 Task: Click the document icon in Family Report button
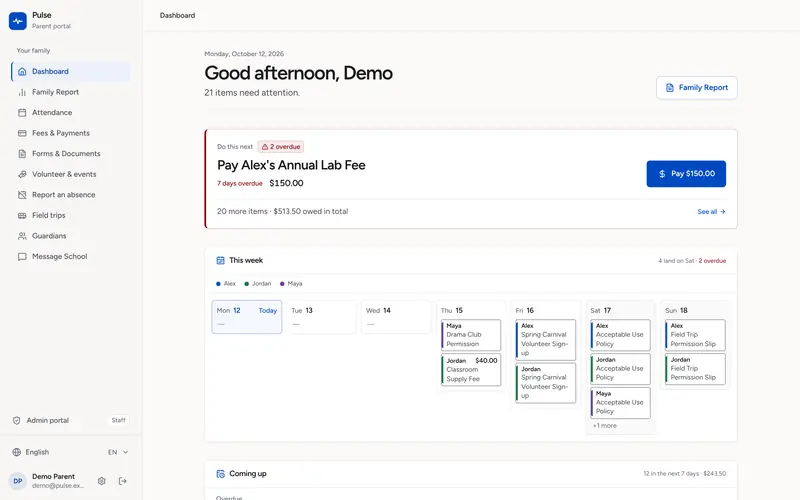[x=670, y=88]
